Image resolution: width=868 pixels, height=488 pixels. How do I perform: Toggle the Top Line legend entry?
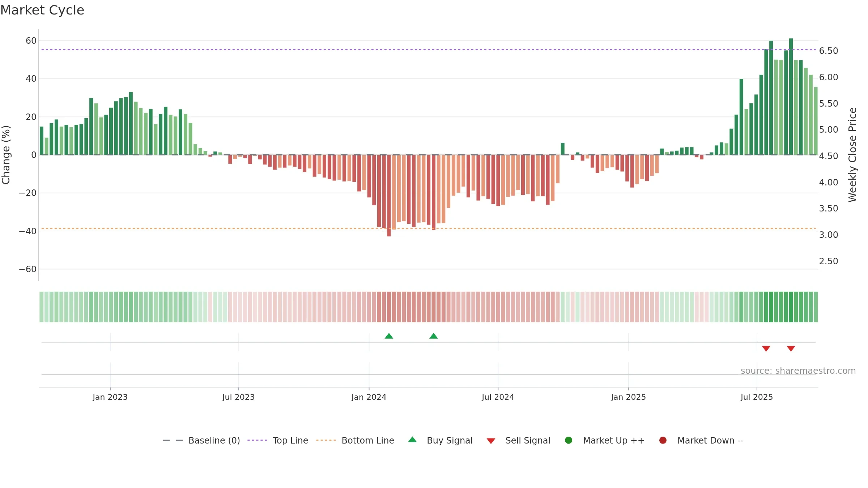point(278,440)
